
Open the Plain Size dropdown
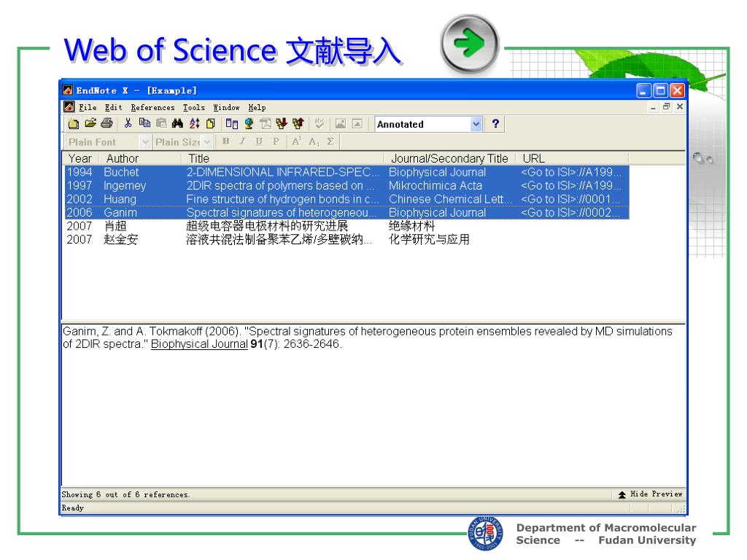pos(206,142)
